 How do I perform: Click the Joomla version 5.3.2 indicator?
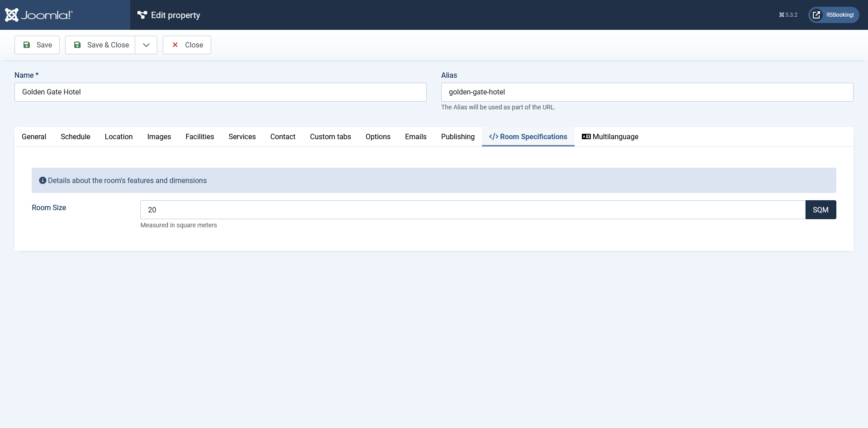click(788, 15)
